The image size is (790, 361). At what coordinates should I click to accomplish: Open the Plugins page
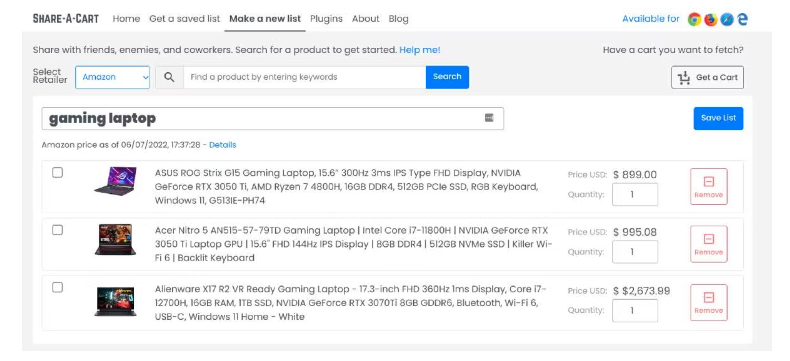pos(326,19)
